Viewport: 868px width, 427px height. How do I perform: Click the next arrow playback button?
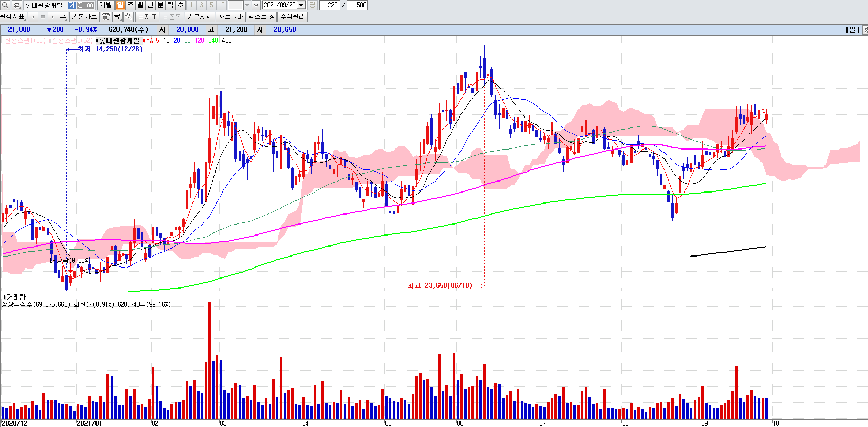[53, 17]
